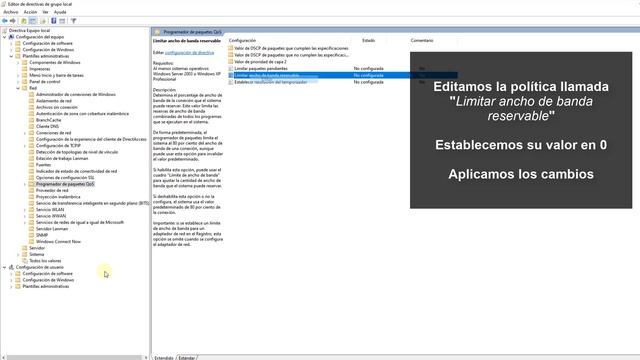The width and height of the screenshot is (640, 360).
Task: Sort by the Comentario column header
Action: point(422,40)
